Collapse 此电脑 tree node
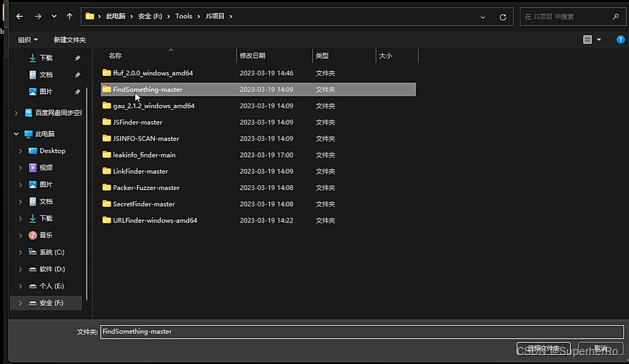 (16, 134)
